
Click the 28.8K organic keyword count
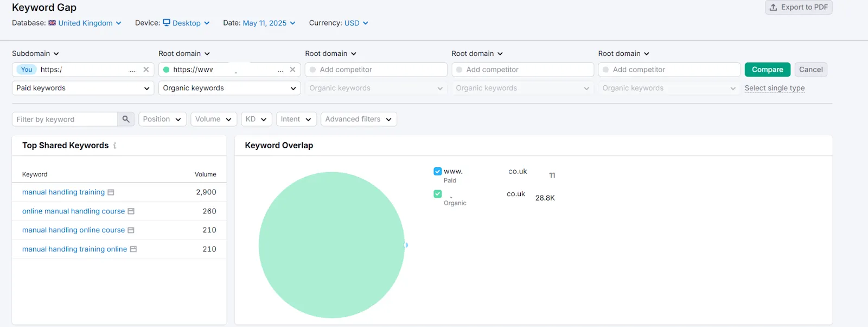tap(545, 198)
